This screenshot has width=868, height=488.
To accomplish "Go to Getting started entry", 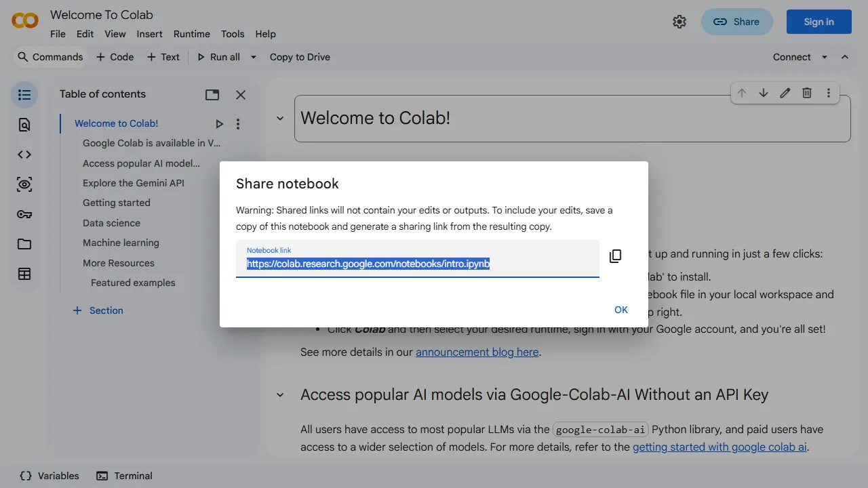I will (116, 203).
